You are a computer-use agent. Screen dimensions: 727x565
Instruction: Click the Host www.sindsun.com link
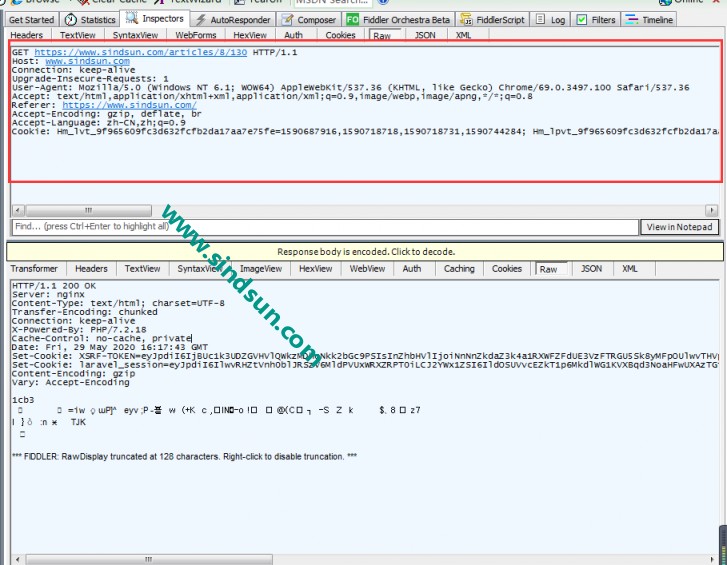coord(88,61)
